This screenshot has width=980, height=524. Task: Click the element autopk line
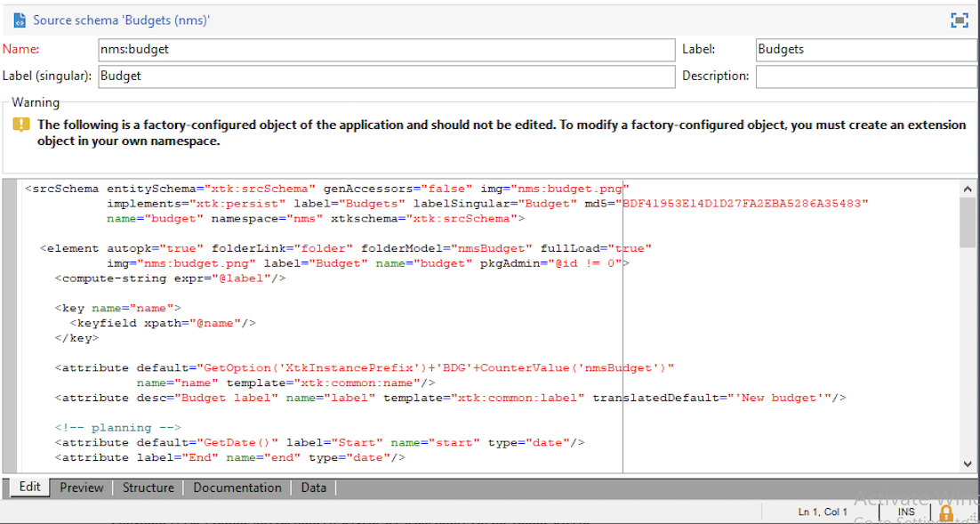pos(346,248)
